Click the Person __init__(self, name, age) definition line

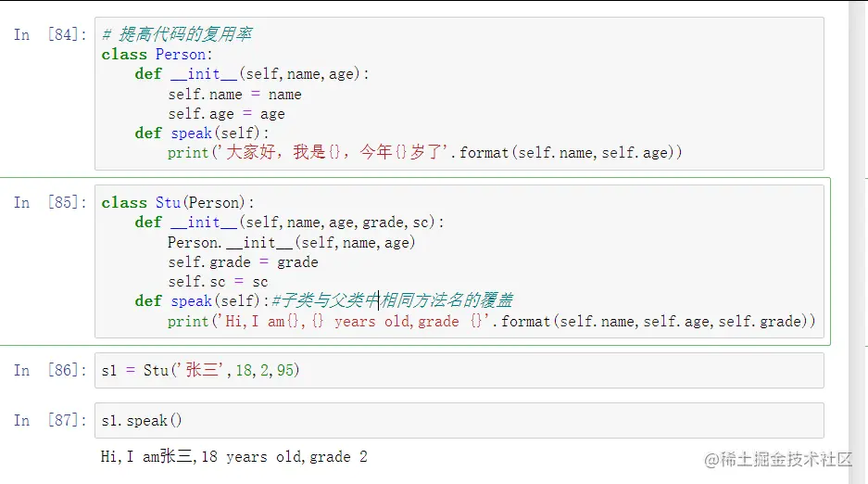[x=252, y=73]
